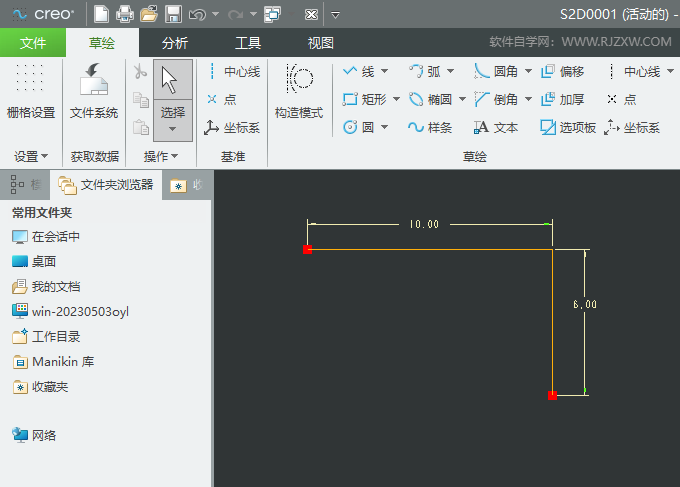Click the Paste clipboard icon
The image size is (680, 487).
pos(141,127)
